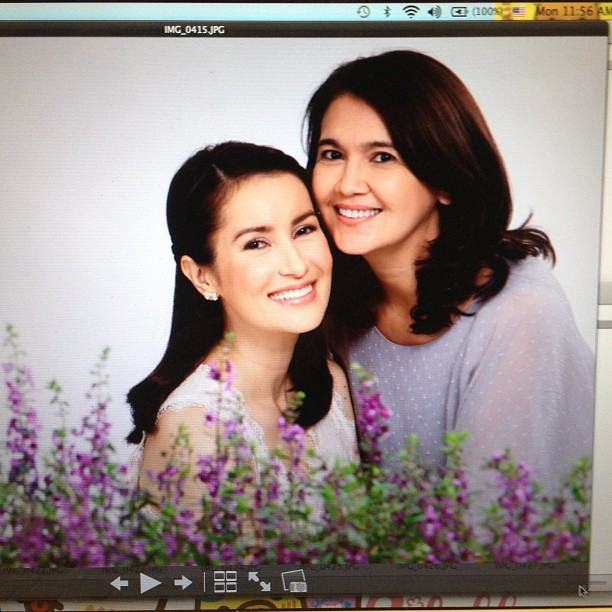
Task: Open Time Machine menu bar icon
Action: tap(363, 11)
